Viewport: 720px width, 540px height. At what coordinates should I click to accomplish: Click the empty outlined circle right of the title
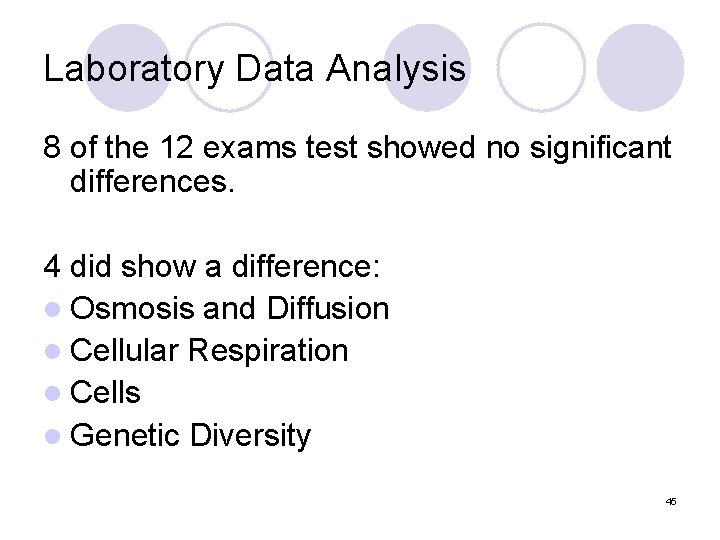click(541, 66)
